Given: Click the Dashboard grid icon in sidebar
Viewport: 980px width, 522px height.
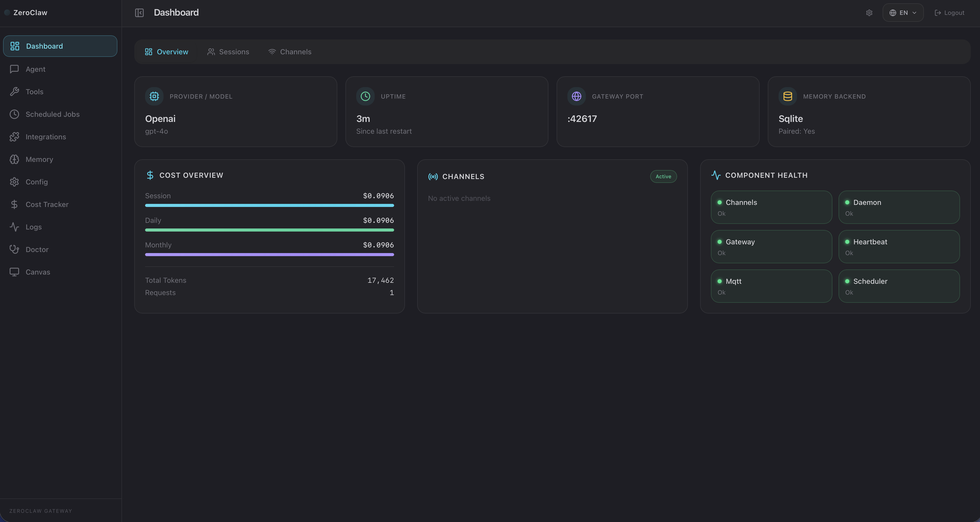Looking at the screenshot, I should (15, 46).
